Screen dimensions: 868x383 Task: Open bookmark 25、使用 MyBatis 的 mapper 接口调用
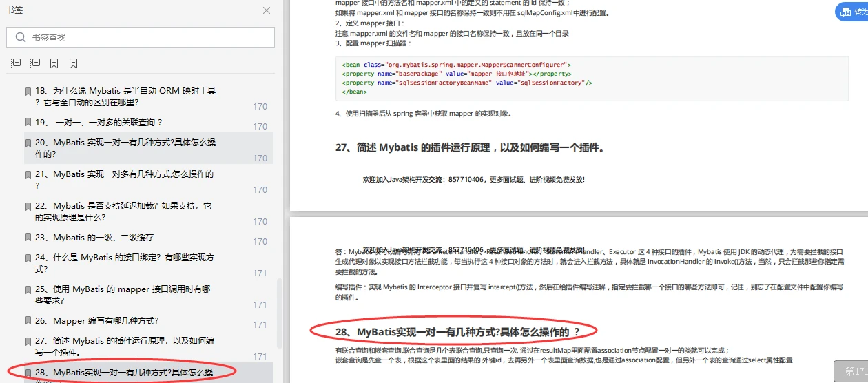click(123, 295)
